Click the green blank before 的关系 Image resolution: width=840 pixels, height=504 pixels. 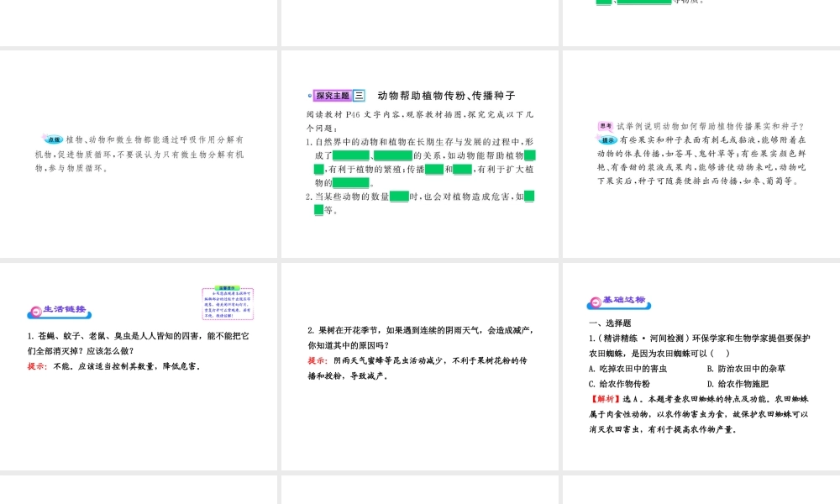coord(393,155)
